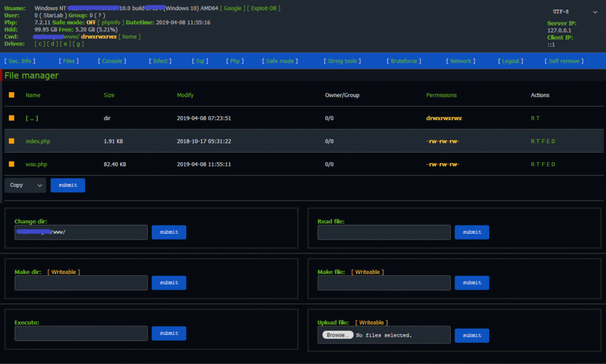Screen dimensions: 606x364
Task: Rename wso.php with the R action
Action: click(x=533, y=164)
